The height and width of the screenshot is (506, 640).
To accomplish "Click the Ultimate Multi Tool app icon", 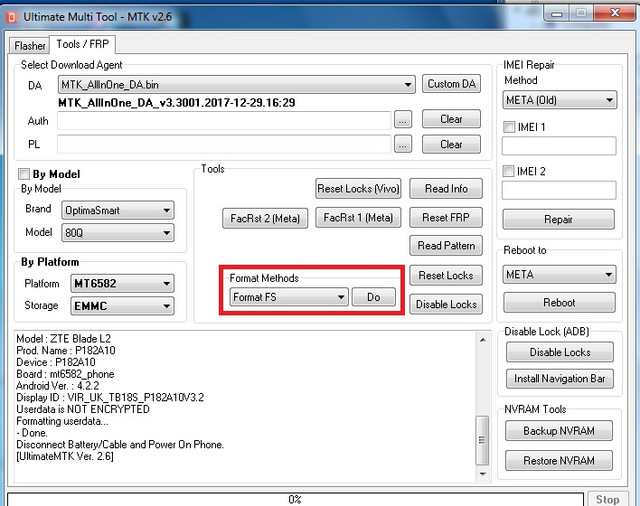I will [12, 17].
